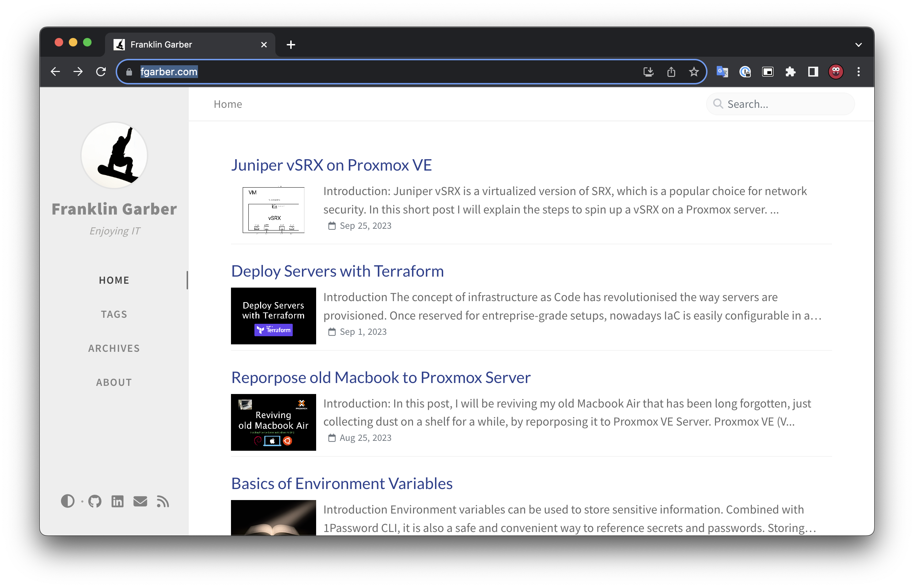The width and height of the screenshot is (914, 588).
Task: Expand the tab search chevron
Action: coord(858,45)
